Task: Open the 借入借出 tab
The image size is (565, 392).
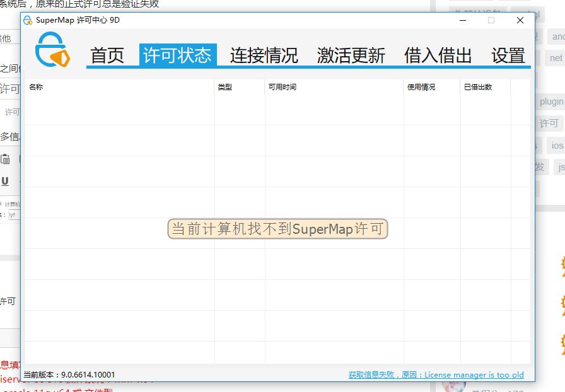Action: pyautogui.click(x=438, y=55)
